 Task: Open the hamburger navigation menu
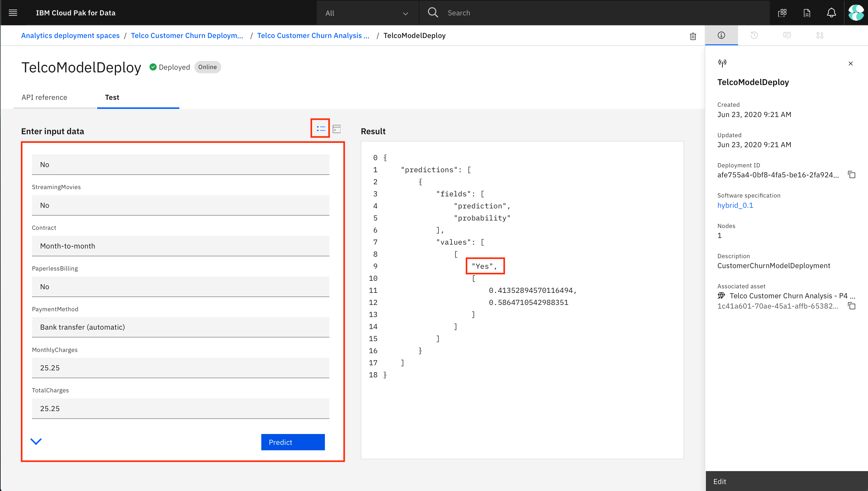13,13
